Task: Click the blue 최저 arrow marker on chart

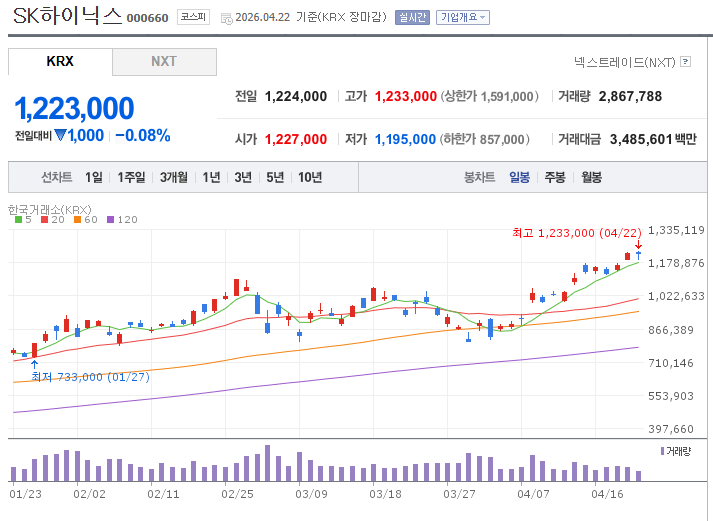Action: tap(35, 364)
